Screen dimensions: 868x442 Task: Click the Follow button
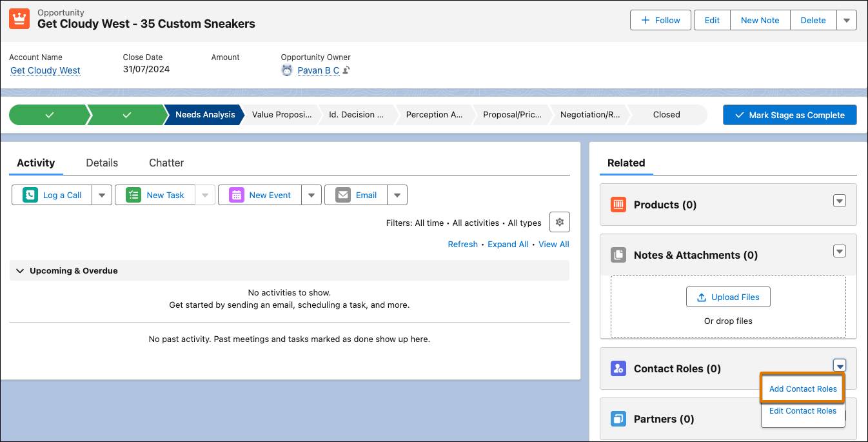tap(660, 20)
